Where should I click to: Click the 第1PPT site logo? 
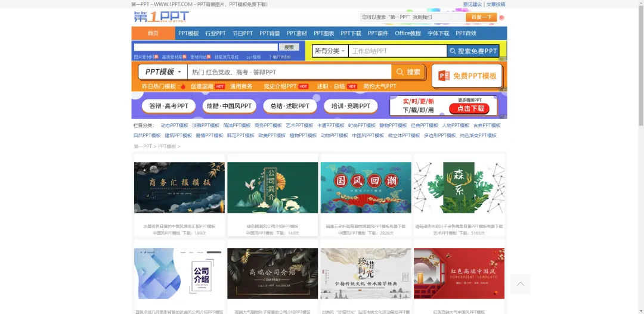161,17
